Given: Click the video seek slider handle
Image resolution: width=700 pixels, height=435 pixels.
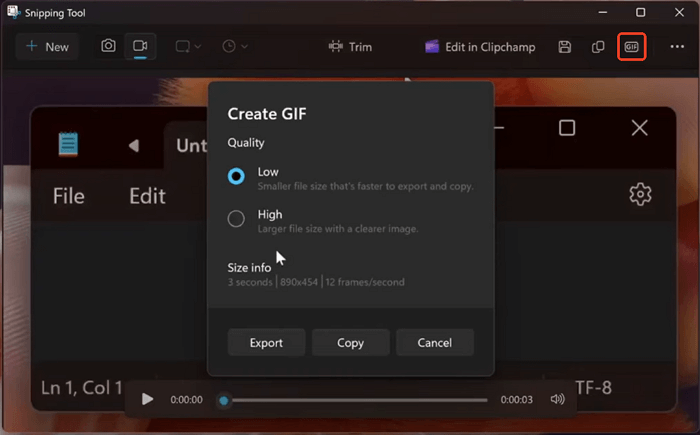Looking at the screenshot, I should point(224,401).
